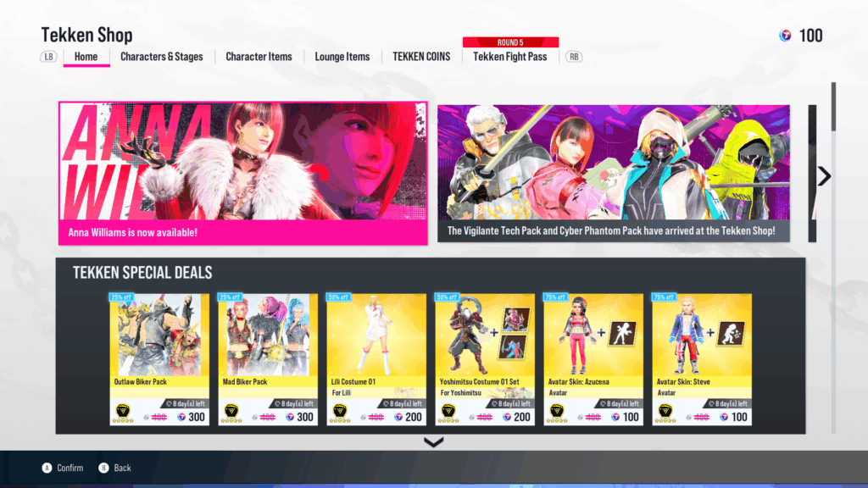Click the coin icon beside Azucena 100 price

(x=615, y=417)
